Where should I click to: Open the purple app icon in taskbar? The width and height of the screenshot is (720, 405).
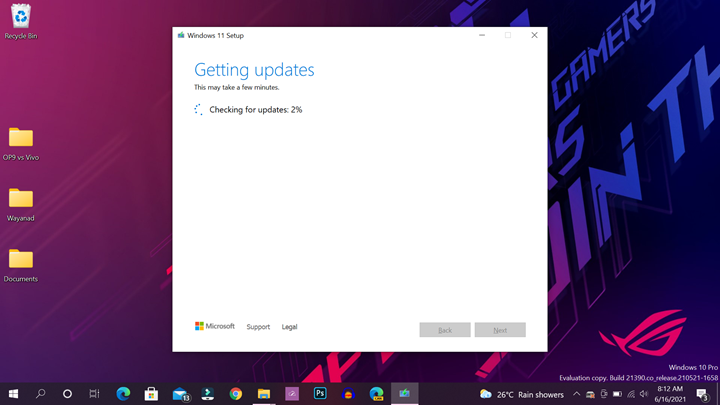[292, 394]
